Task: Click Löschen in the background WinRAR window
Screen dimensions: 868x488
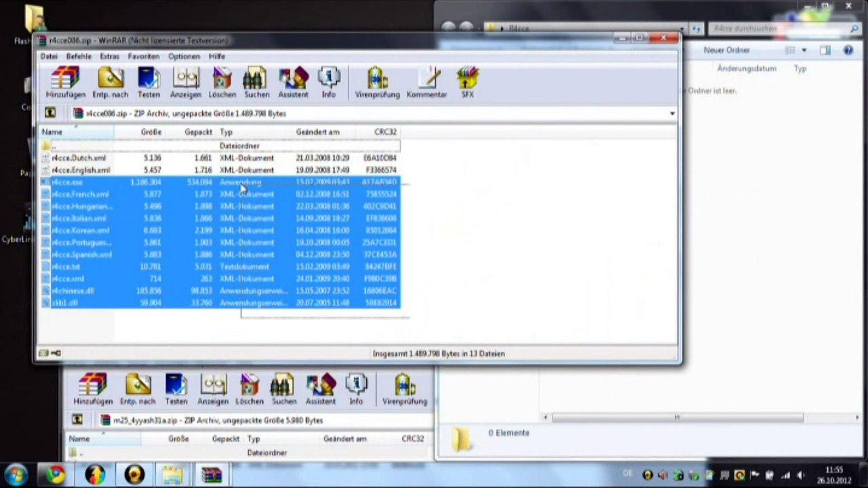Action: coord(250,389)
